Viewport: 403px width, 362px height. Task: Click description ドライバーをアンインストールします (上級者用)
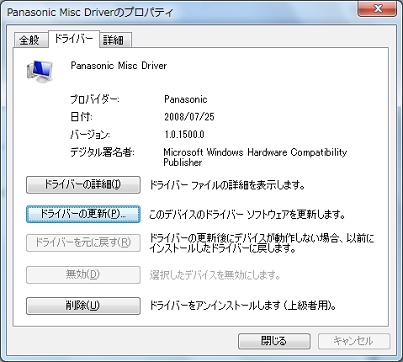pyautogui.click(x=243, y=306)
